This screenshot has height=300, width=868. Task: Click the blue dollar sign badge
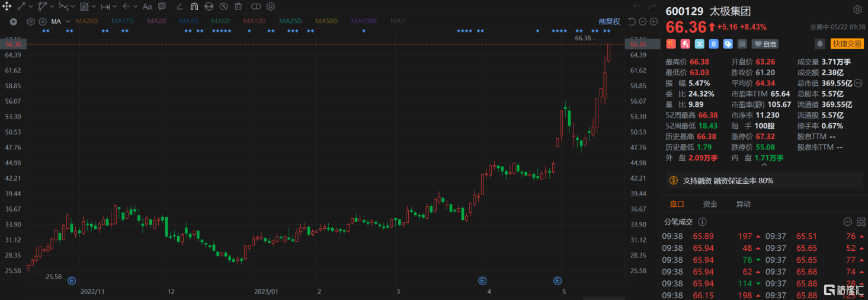713,44
